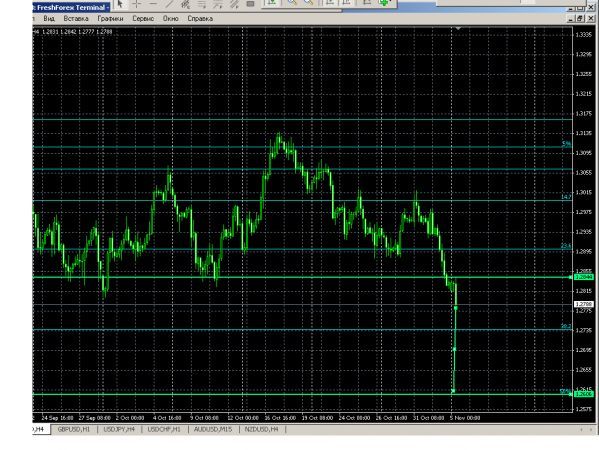Switch to the AUDUSD,M15 chart tab
This screenshot has width=599, height=450.
pos(213,429)
